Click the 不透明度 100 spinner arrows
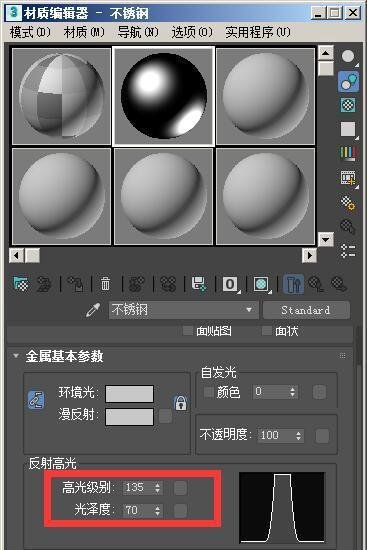This screenshot has height=550, width=367. [x=298, y=436]
